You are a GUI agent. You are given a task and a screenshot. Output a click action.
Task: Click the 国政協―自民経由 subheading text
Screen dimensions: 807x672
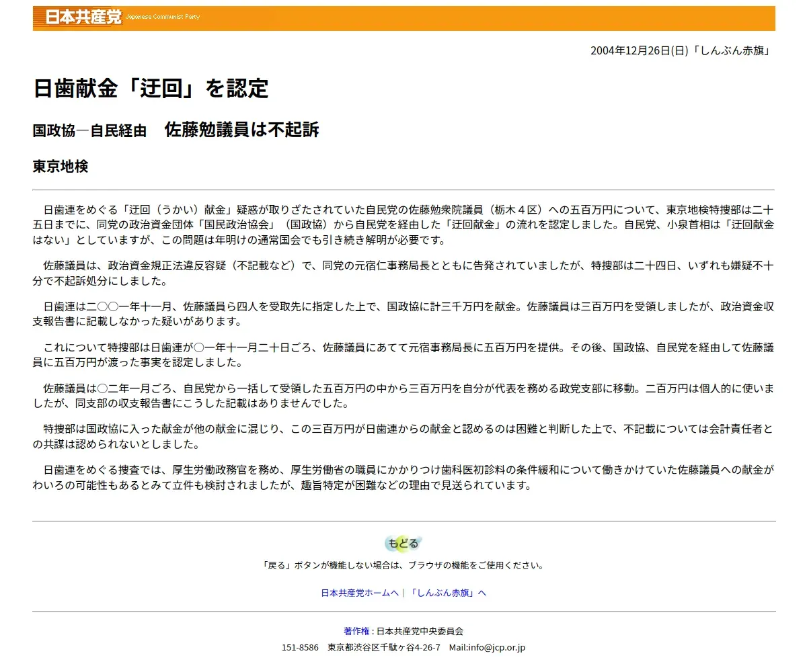(89, 131)
